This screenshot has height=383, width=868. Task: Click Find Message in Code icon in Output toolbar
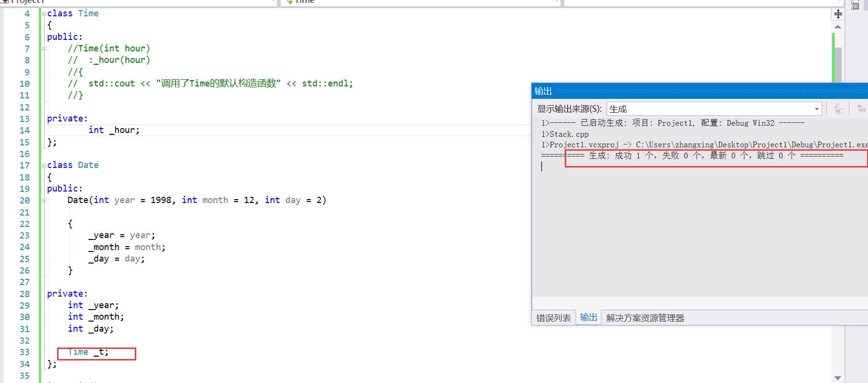click(x=838, y=108)
